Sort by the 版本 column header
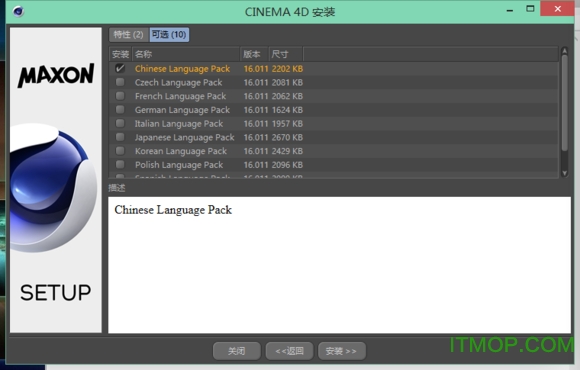The width and height of the screenshot is (580, 370). (x=254, y=54)
